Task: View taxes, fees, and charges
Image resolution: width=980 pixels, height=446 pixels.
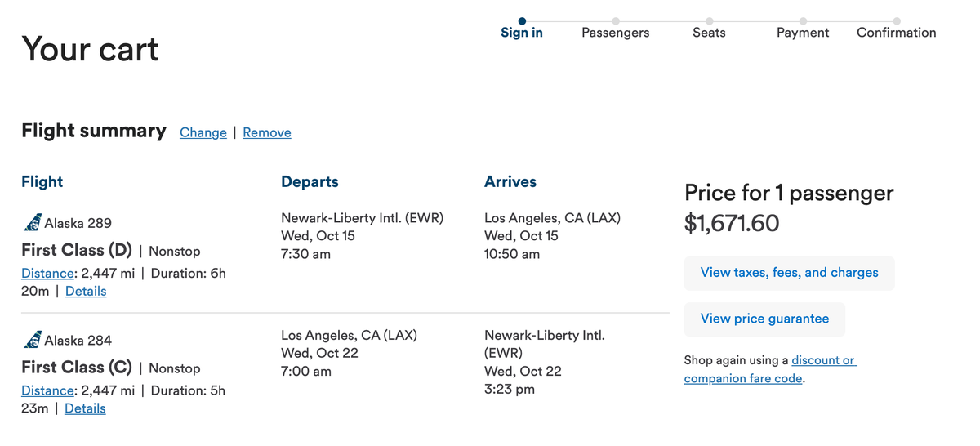Action: 789,273
